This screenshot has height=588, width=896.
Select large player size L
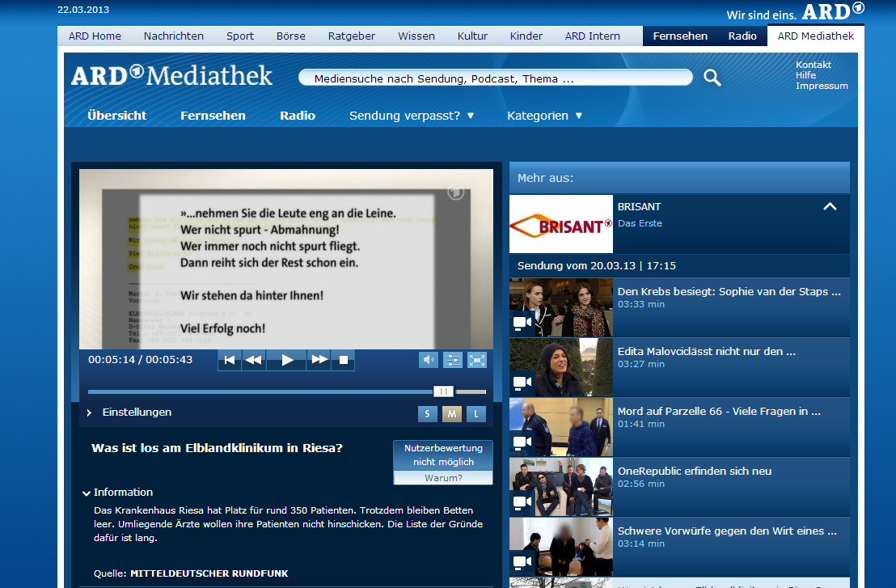click(476, 414)
